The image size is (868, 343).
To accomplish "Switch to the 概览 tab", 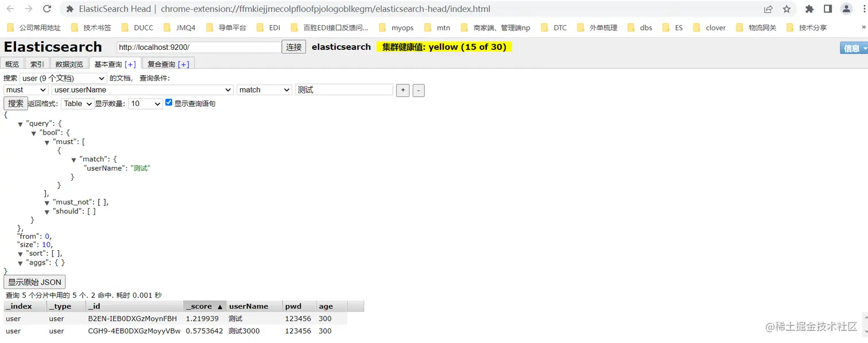I will click(x=12, y=64).
